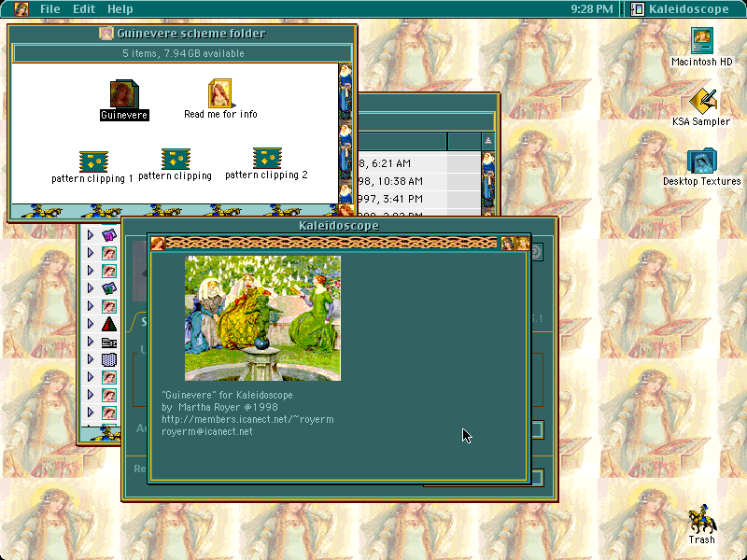Expand the red triangle icon row

[x=90, y=324]
